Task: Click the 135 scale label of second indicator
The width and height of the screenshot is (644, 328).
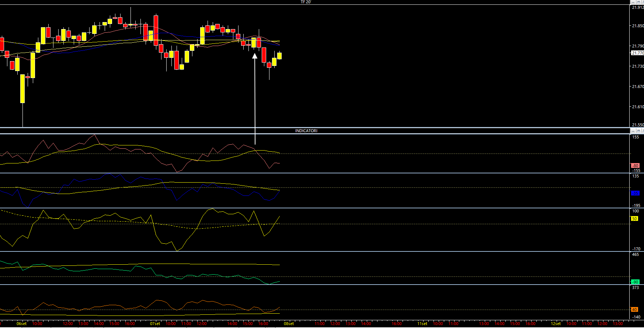Action: click(x=636, y=176)
